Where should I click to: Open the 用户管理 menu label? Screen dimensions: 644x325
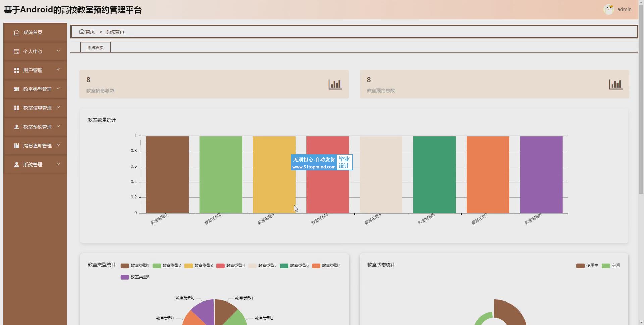pyautogui.click(x=33, y=70)
